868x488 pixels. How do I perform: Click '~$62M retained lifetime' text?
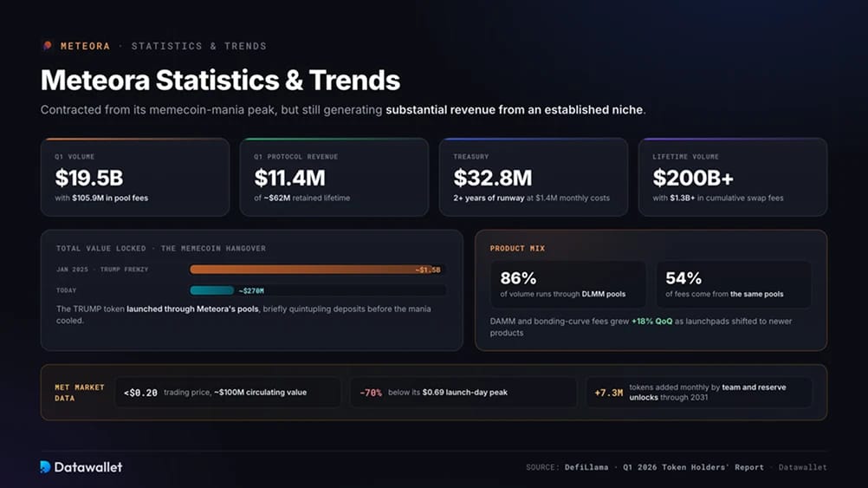pos(307,198)
